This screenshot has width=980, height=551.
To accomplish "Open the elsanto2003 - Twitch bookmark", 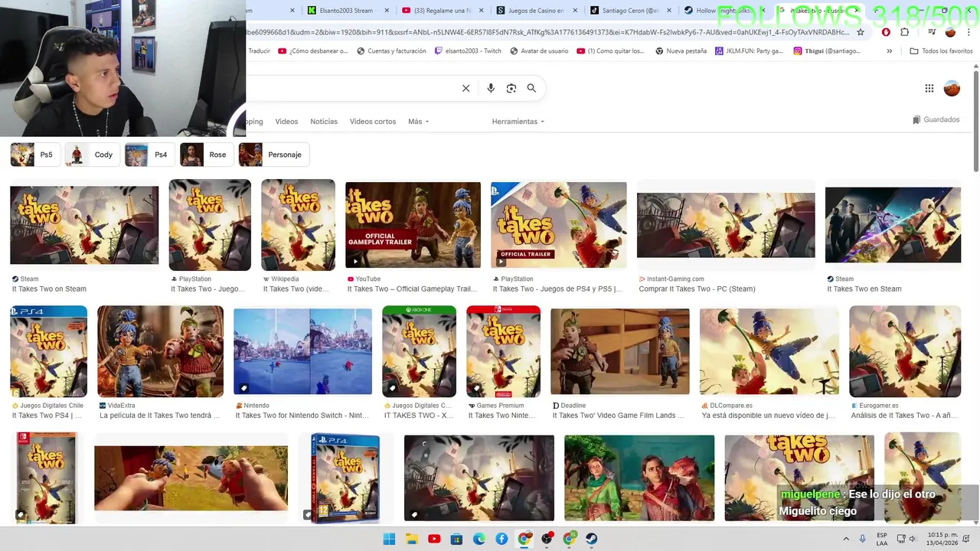I will coord(468,51).
